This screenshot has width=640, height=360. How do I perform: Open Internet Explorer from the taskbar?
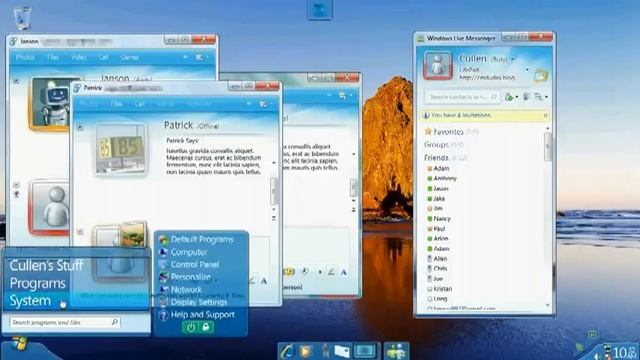289,351
